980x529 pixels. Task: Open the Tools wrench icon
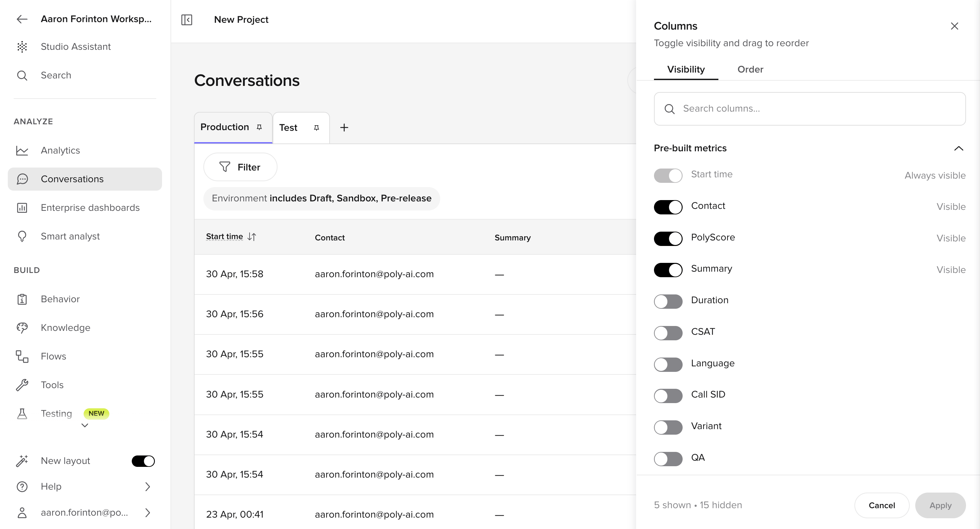(22, 385)
